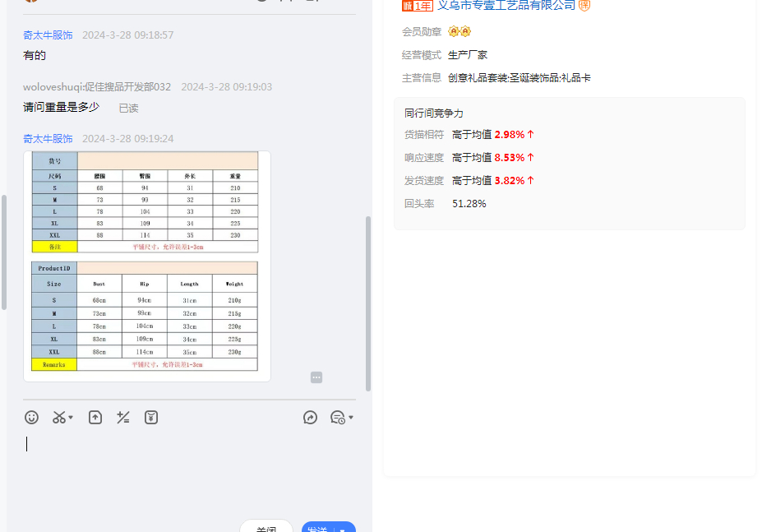Image resolution: width=762 pixels, height=532 pixels.
Task: Click the yen order/quote icon
Action: (151, 418)
